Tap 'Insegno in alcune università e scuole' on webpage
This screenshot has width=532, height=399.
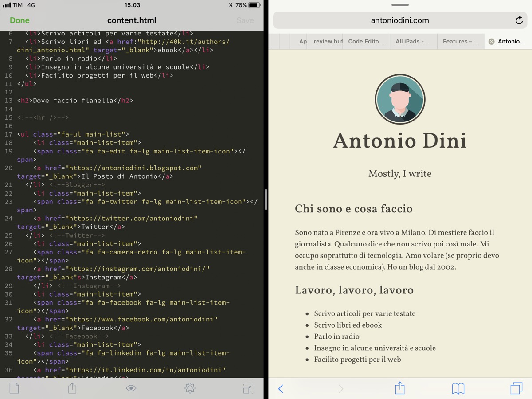pos(375,348)
